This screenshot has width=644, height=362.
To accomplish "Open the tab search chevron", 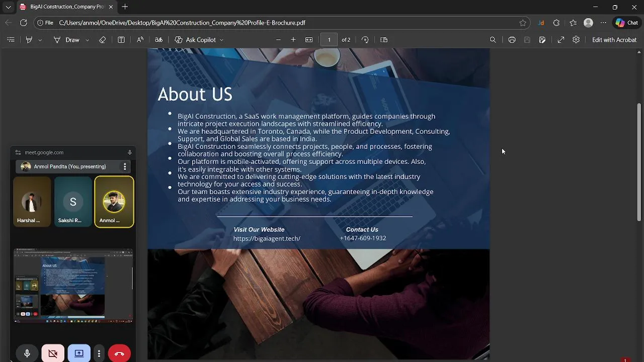I will pyautogui.click(x=8, y=7).
